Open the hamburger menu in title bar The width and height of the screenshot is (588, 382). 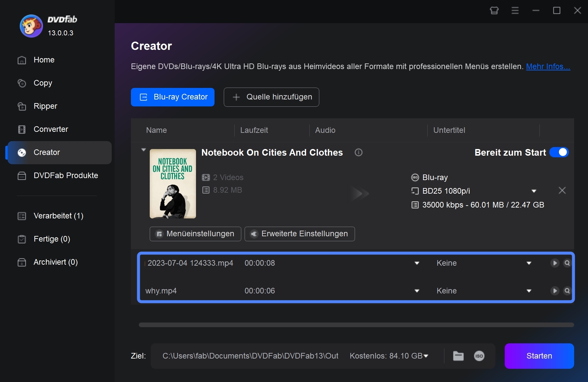tap(515, 11)
